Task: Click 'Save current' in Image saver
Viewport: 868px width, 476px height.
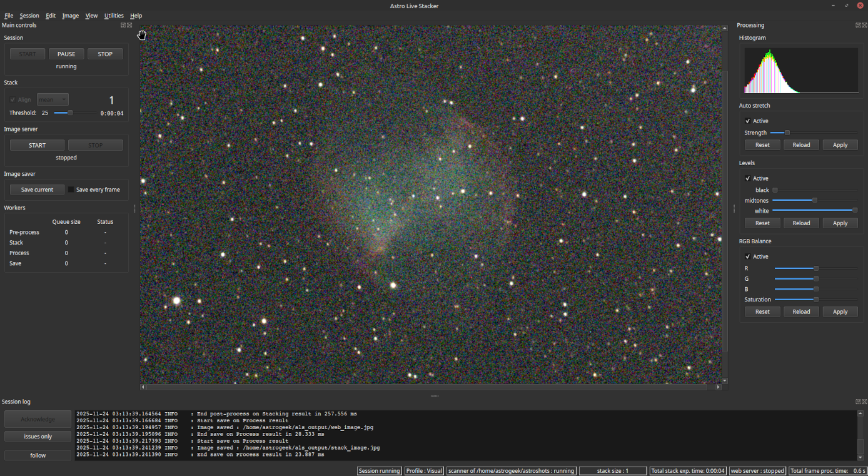Action: (37, 190)
